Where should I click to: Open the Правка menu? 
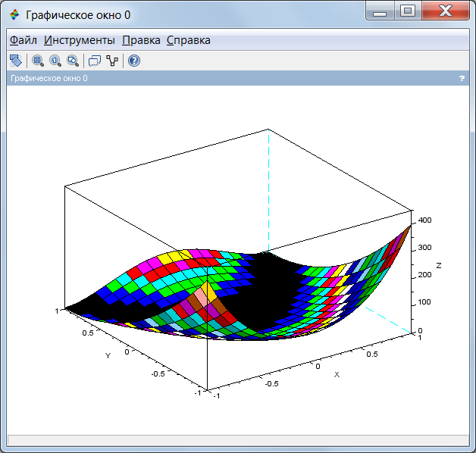(141, 40)
